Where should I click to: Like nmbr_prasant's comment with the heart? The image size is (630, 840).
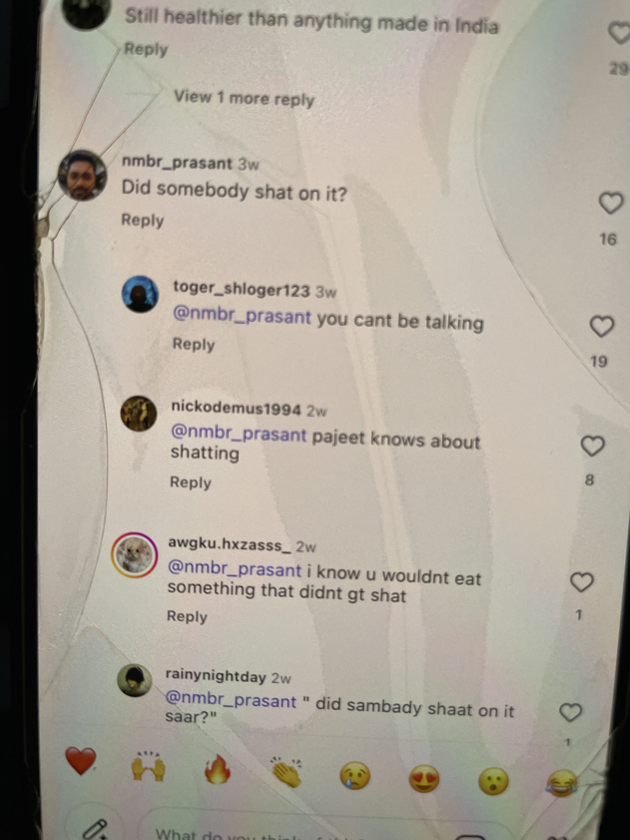pyautogui.click(x=611, y=203)
